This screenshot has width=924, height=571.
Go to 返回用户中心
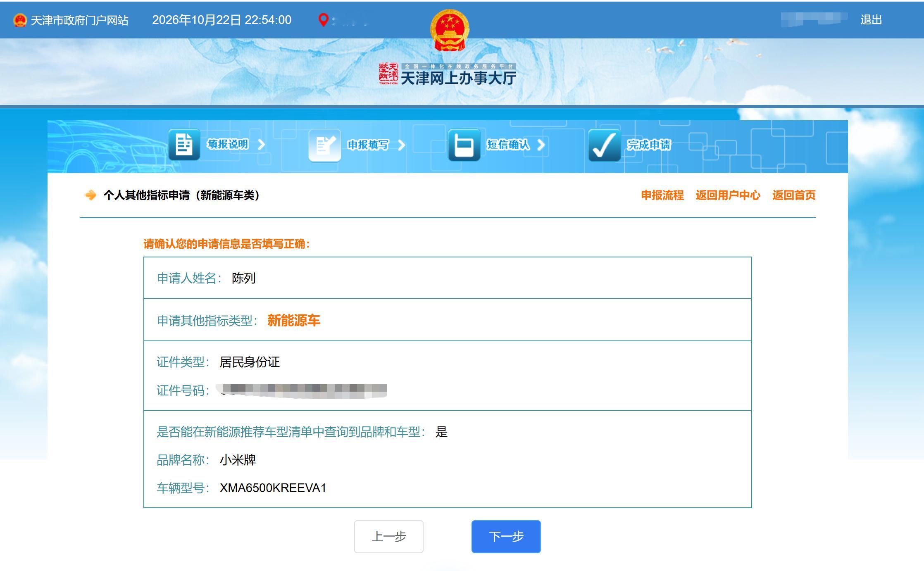pyautogui.click(x=728, y=195)
